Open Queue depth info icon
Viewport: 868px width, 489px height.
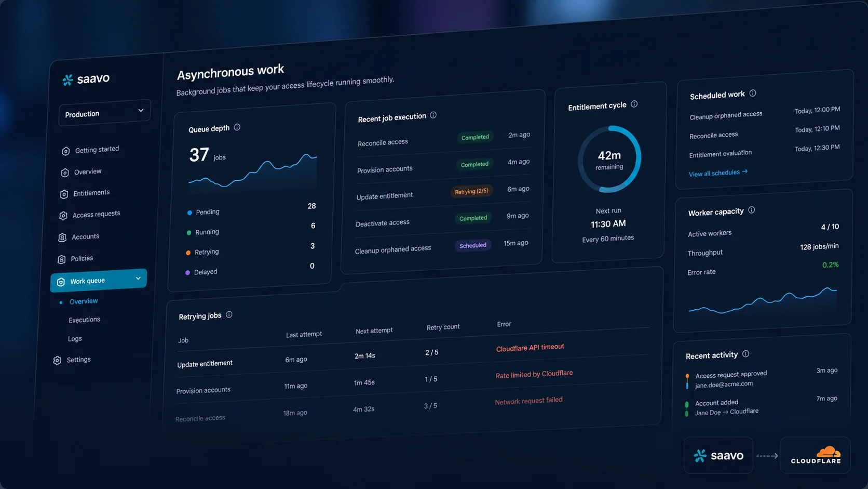(237, 127)
